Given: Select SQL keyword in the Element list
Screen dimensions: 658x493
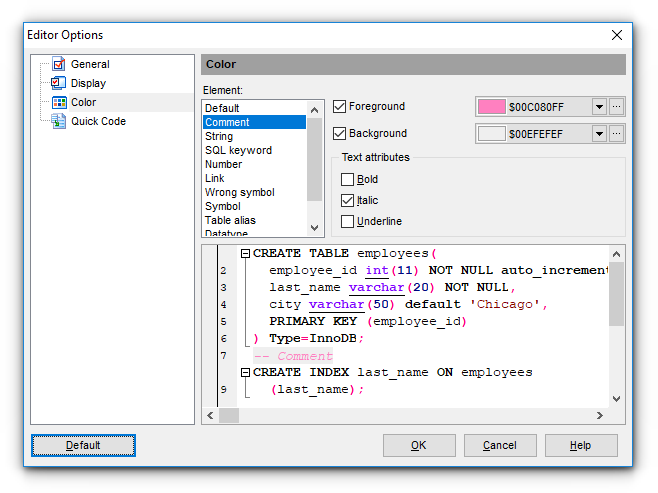Looking at the screenshot, I should click(x=238, y=150).
